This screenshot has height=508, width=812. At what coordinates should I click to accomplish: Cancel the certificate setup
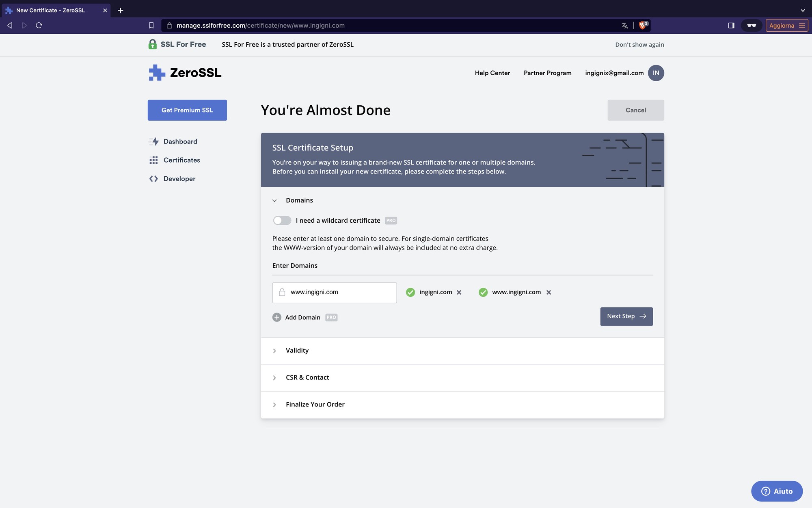point(636,110)
